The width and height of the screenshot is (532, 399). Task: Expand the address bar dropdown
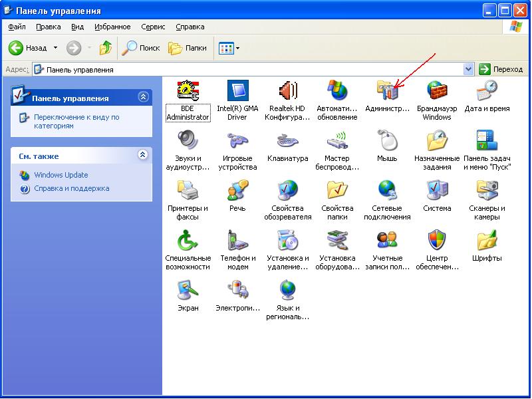click(x=468, y=69)
